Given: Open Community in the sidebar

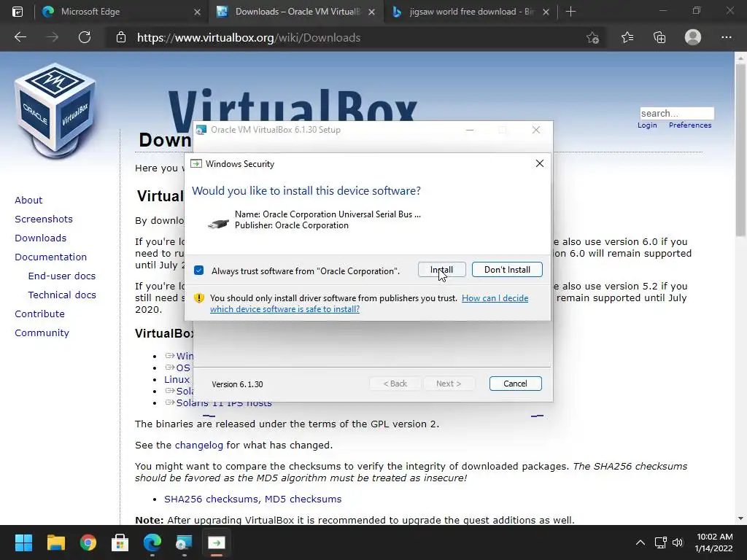Looking at the screenshot, I should tap(42, 332).
